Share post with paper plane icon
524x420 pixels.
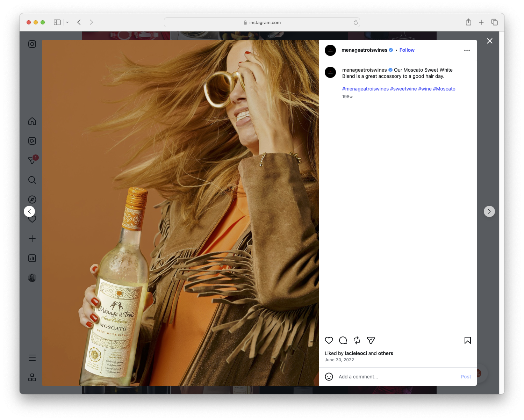[x=371, y=340]
